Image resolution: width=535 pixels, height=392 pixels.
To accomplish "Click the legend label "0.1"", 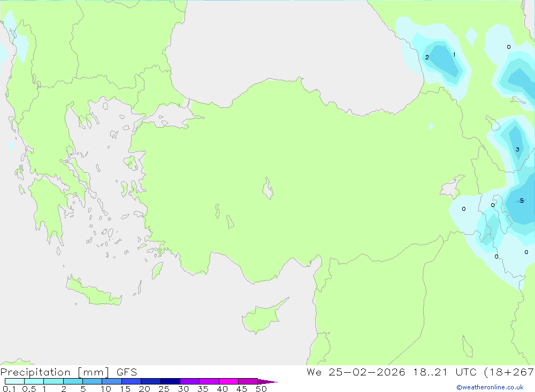I will tap(9, 389).
